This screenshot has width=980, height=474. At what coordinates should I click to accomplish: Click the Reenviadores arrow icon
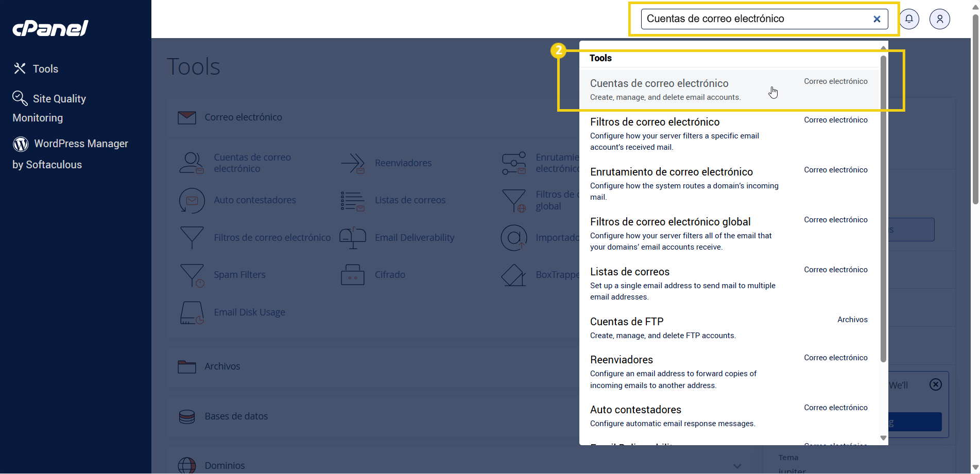[x=353, y=163]
